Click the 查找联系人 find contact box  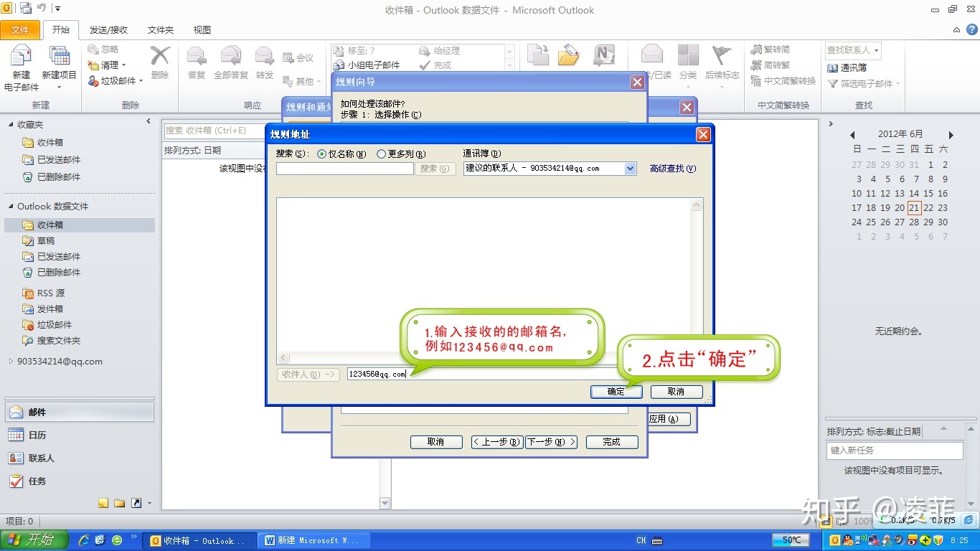coord(853,50)
